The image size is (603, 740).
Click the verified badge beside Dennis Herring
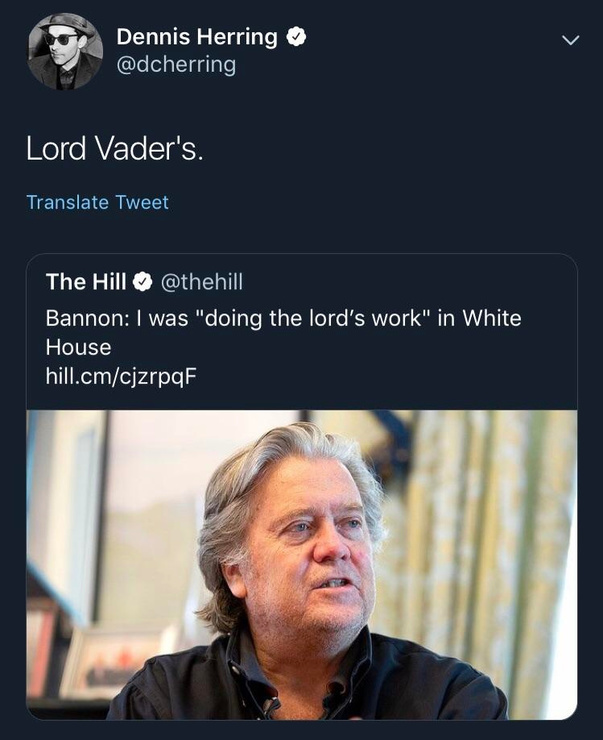coord(296,37)
